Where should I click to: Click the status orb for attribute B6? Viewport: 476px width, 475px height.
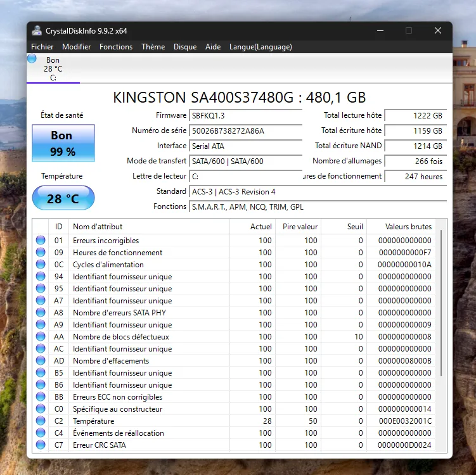point(41,384)
